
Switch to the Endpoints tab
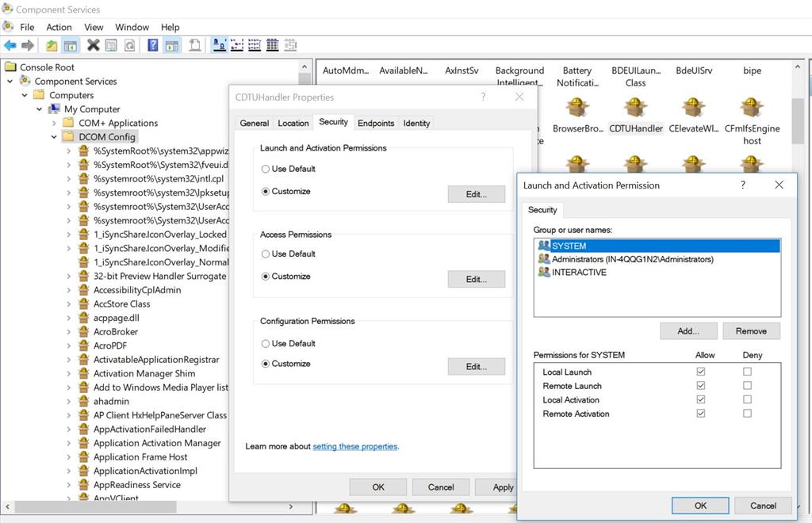pyautogui.click(x=376, y=123)
